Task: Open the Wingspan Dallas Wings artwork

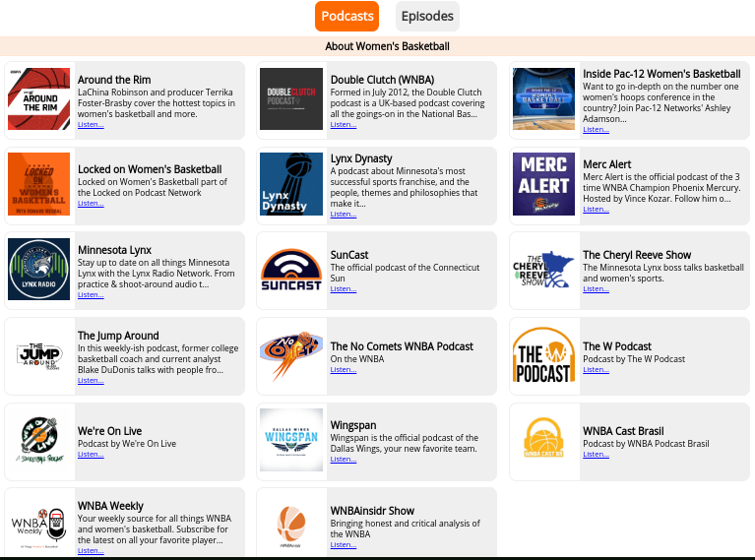Action: click(x=291, y=440)
